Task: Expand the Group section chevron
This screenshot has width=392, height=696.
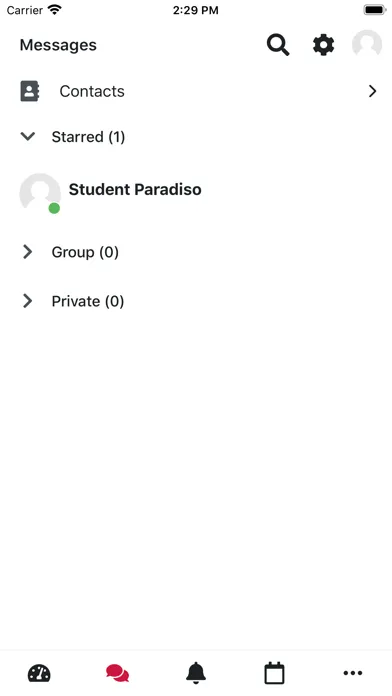Action: (28, 252)
